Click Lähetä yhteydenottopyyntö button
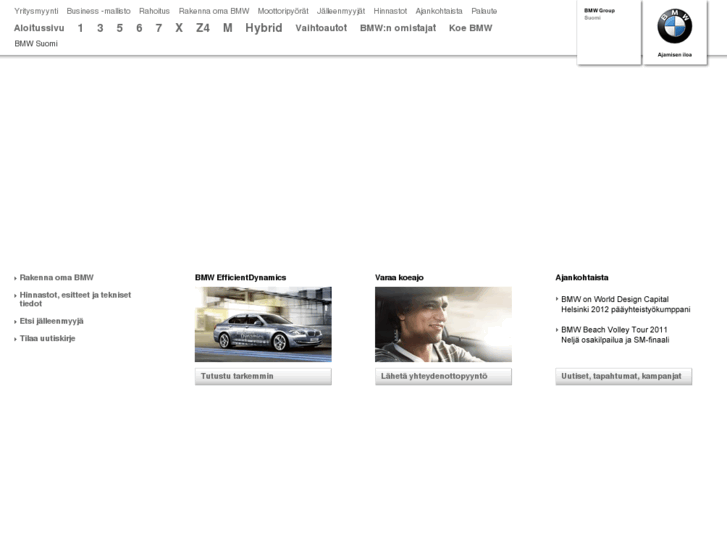Viewport: 727px width, 545px height. 443,376
